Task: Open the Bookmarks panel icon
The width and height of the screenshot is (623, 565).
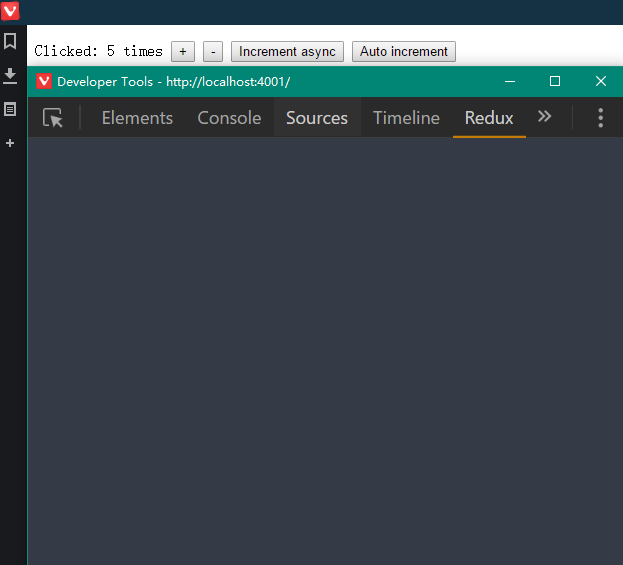Action: [10, 41]
